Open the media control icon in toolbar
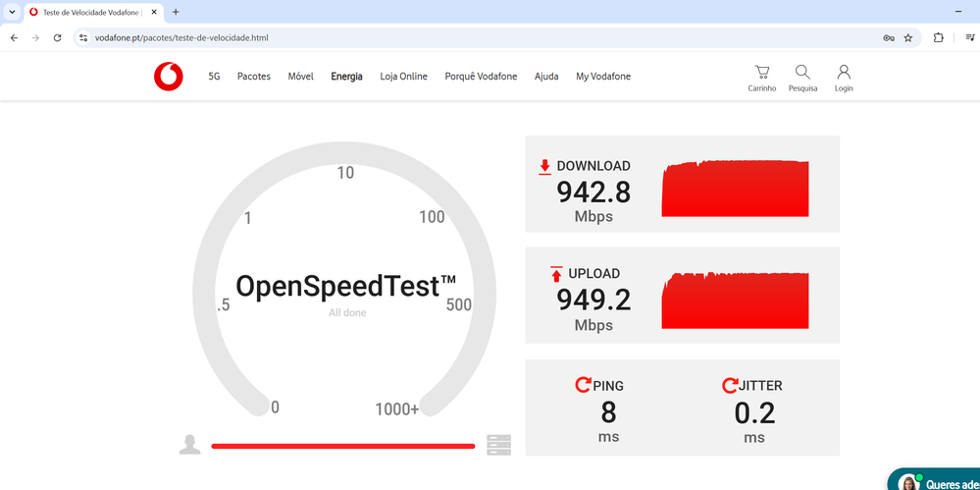 [970, 37]
